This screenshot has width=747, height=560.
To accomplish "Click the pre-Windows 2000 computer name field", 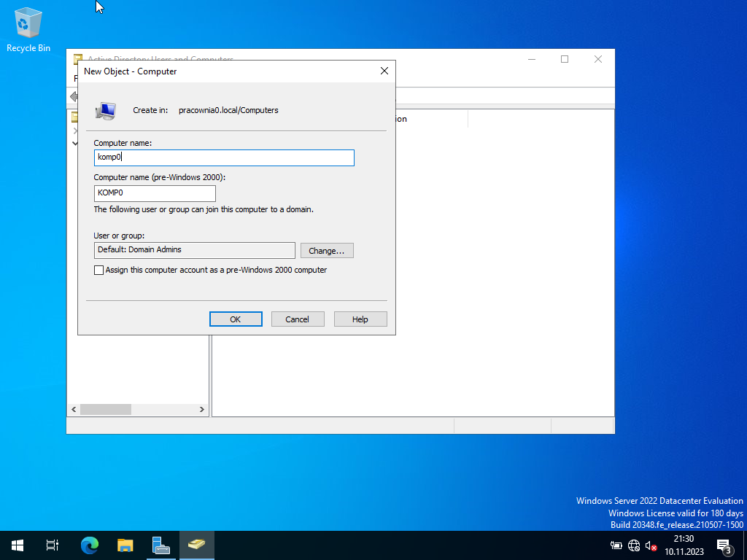I will (155, 193).
